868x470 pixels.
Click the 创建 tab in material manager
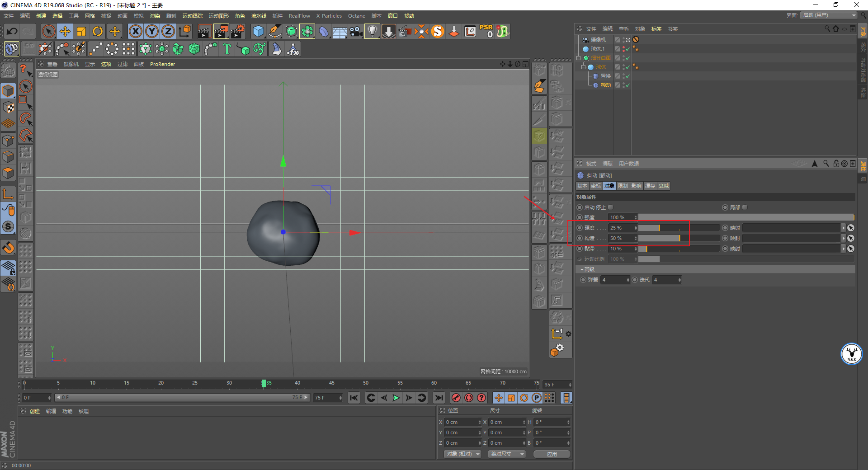click(35, 411)
